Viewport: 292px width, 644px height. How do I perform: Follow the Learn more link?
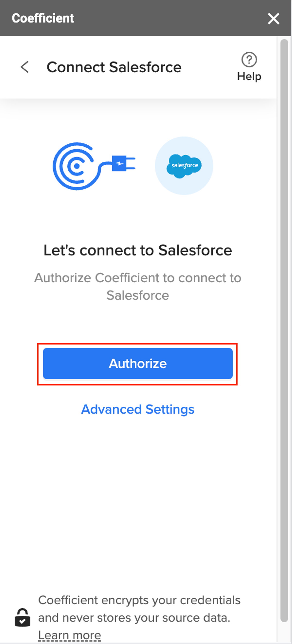pos(69,635)
